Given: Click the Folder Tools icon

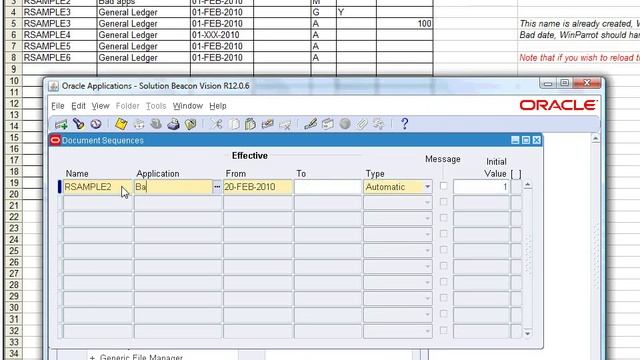Looking at the screenshot, I should [x=378, y=124].
